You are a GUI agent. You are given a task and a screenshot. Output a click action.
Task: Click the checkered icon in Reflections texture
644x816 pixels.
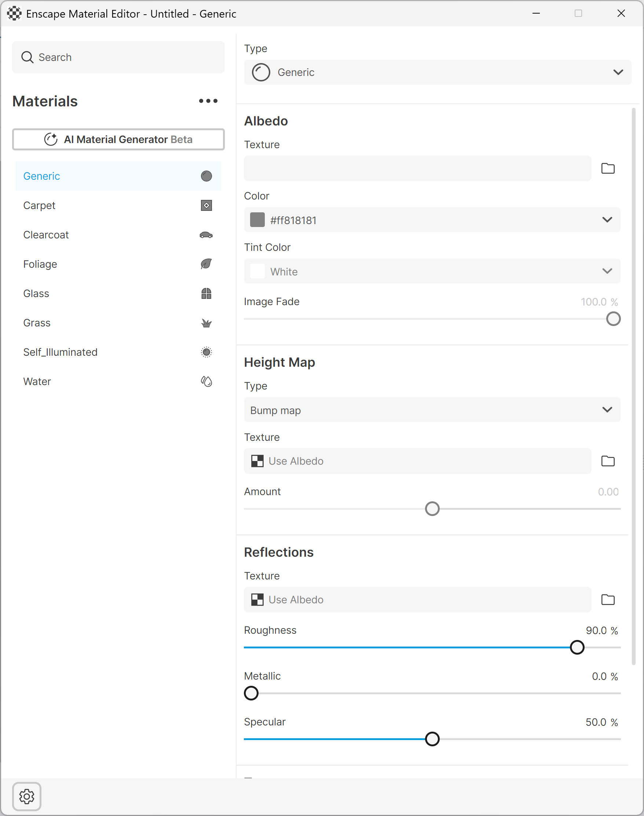coord(257,600)
